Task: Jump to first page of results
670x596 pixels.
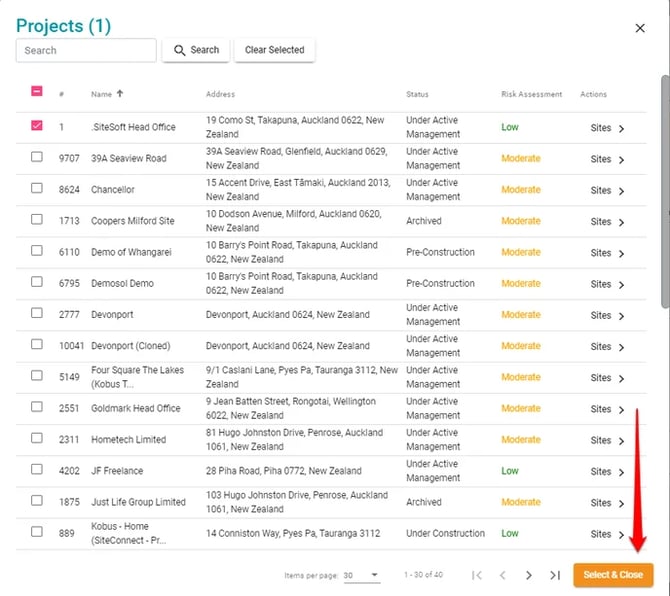Action: point(477,575)
